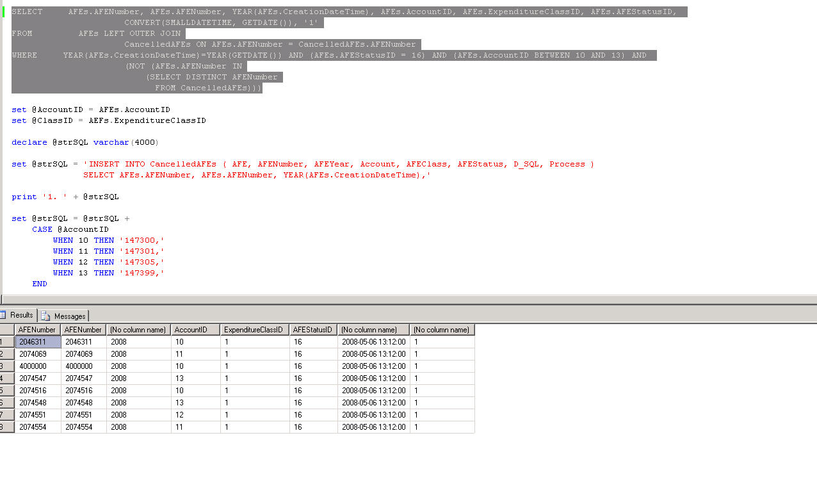Select the cell containing 2074551
The height and width of the screenshot is (504, 817).
point(36,414)
